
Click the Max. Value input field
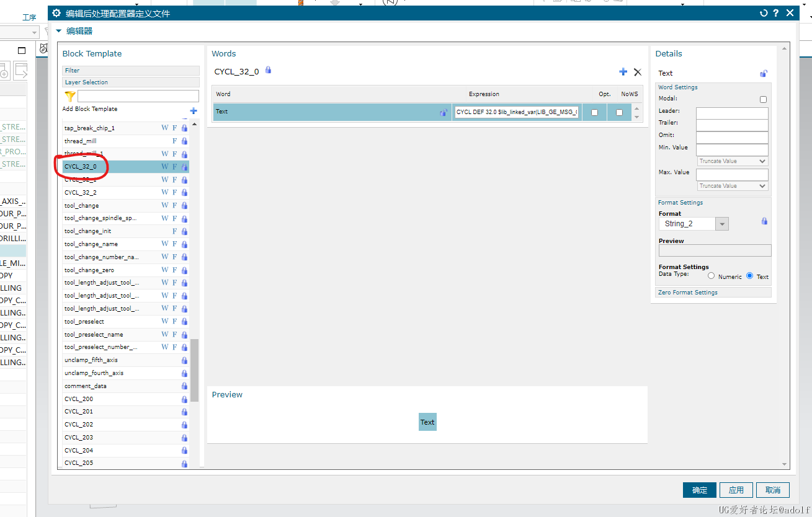coord(732,175)
